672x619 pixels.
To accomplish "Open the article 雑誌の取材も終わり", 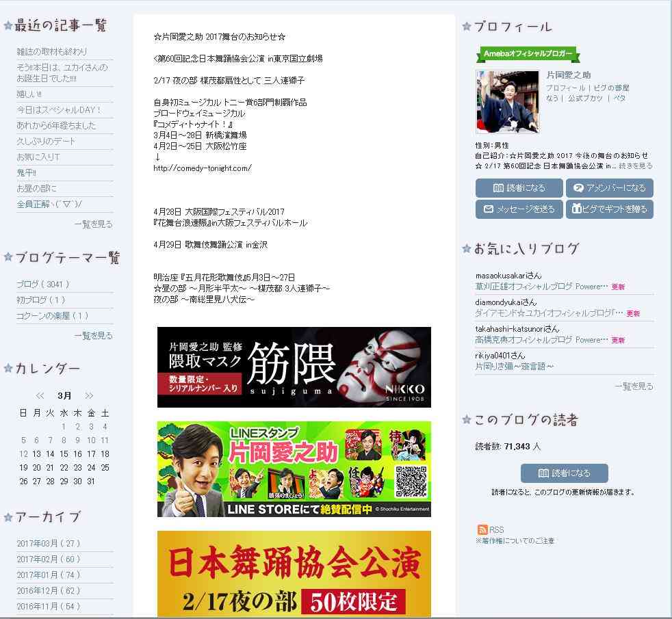I will pyautogui.click(x=52, y=51).
